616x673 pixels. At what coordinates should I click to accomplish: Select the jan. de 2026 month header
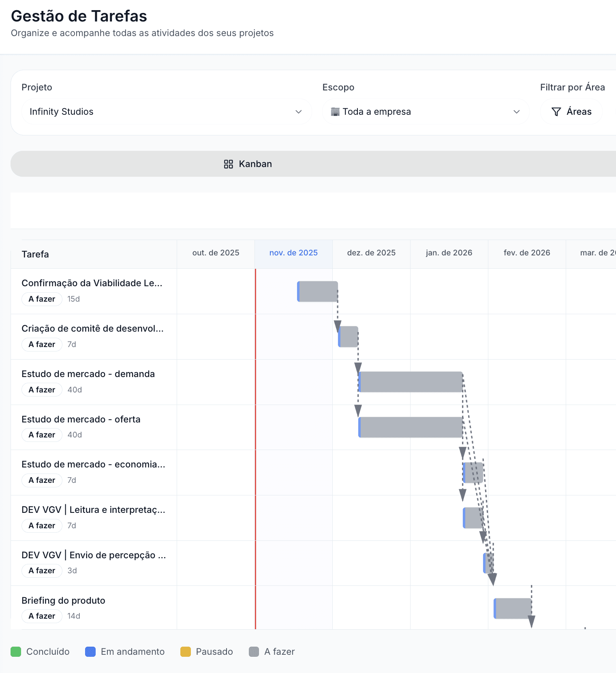click(x=449, y=253)
